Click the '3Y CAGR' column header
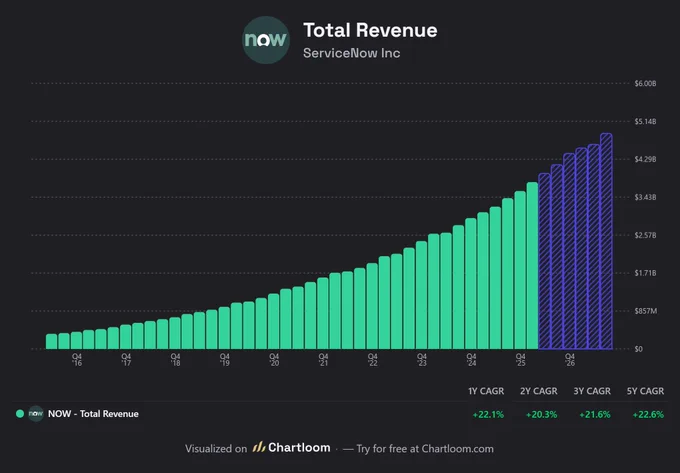The width and height of the screenshot is (680, 473). pyautogui.click(x=592, y=391)
